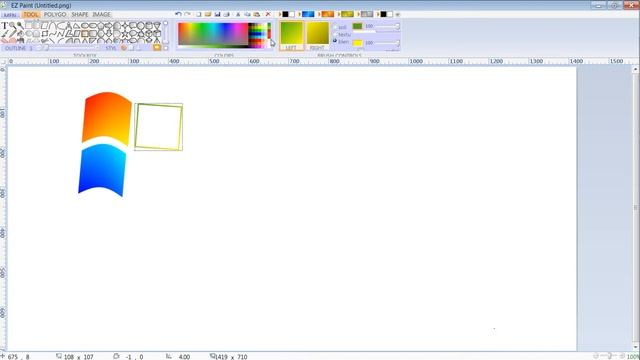The image size is (640, 360).
Task: Click the yellow blend end color swatch
Action: 358,43
